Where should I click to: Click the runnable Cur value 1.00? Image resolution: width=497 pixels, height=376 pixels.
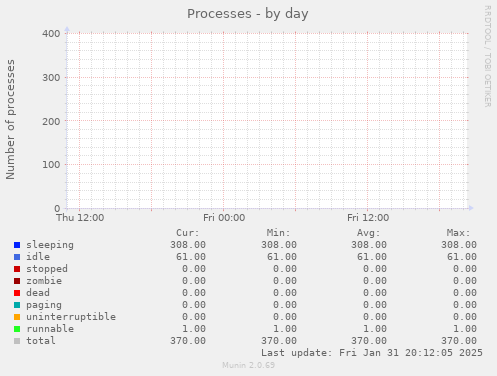point(194,329)
